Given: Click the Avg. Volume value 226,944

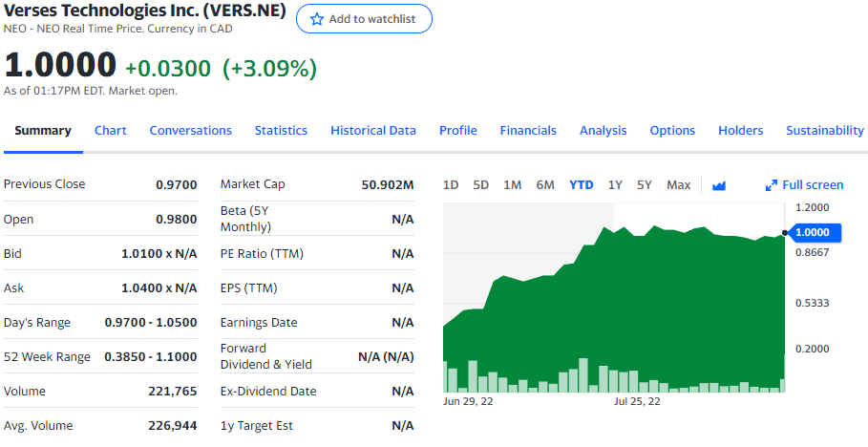Looking at the screenshot, I should (x=172, y=425).
